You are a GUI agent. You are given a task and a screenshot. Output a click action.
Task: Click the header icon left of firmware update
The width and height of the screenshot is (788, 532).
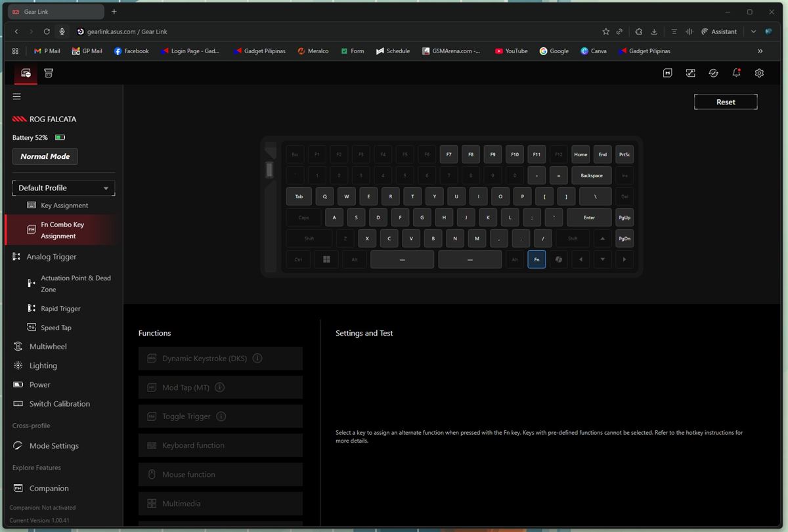pos(691,73)
